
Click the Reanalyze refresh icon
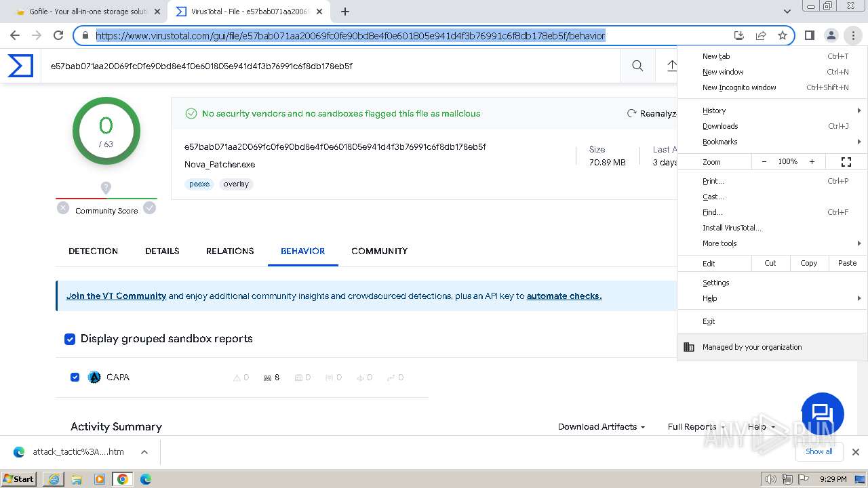[x=632, y=113]
